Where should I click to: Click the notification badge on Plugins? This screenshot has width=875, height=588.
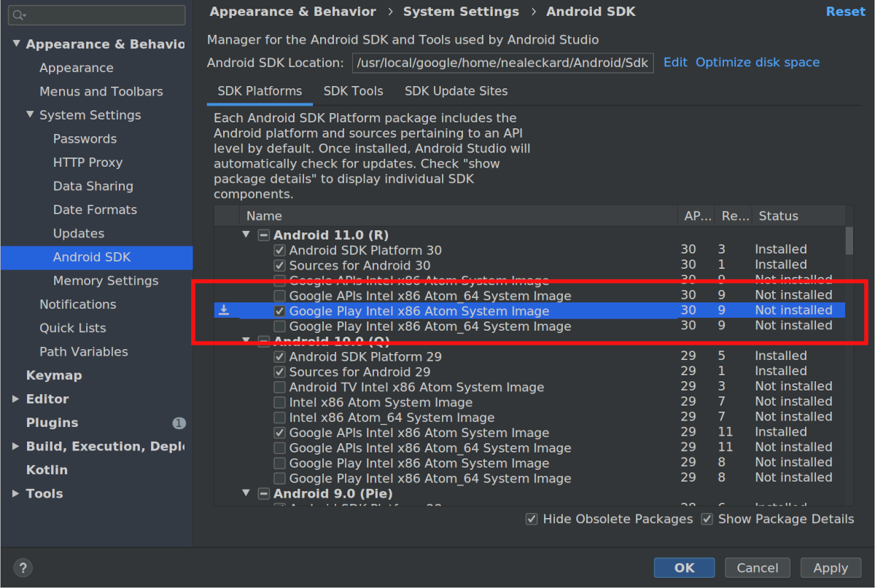179,423
